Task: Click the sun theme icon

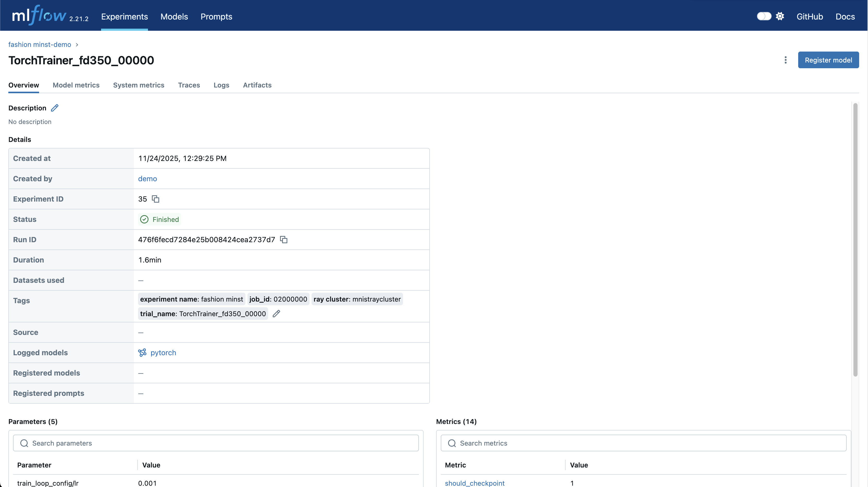Action: (x=780, y=16)
